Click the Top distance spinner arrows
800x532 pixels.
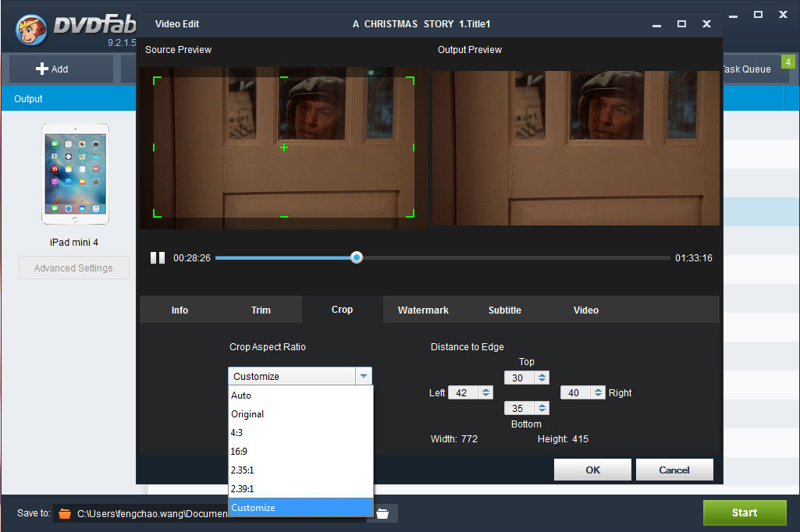tap(542, 378)
